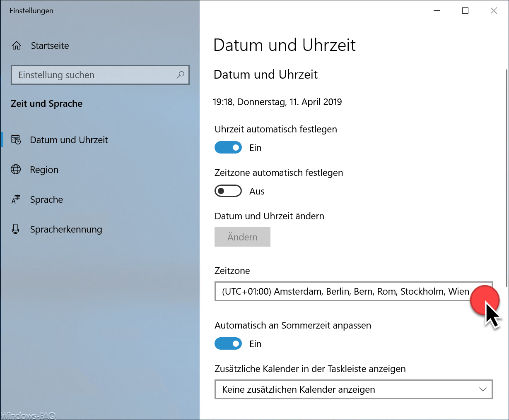Toggle Uhrzeit automatisch festlegen switch
509x420 pixels.
coord(228,148)
